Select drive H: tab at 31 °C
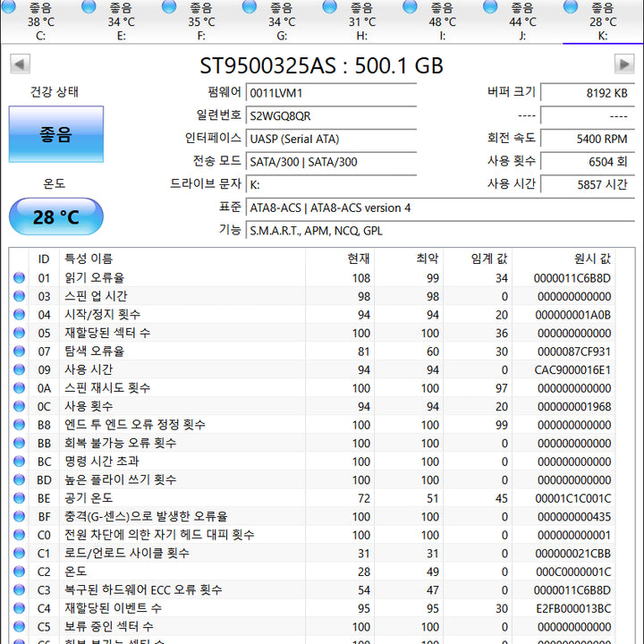This screenshot has width=644, height=644. click(362, 21)
